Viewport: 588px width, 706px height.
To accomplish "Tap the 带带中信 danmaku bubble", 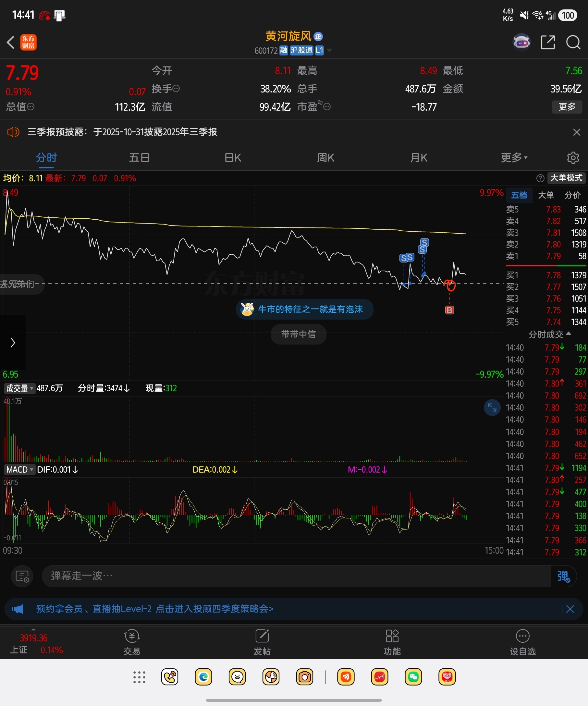I will pyautogui.click(x=299, y=335).
